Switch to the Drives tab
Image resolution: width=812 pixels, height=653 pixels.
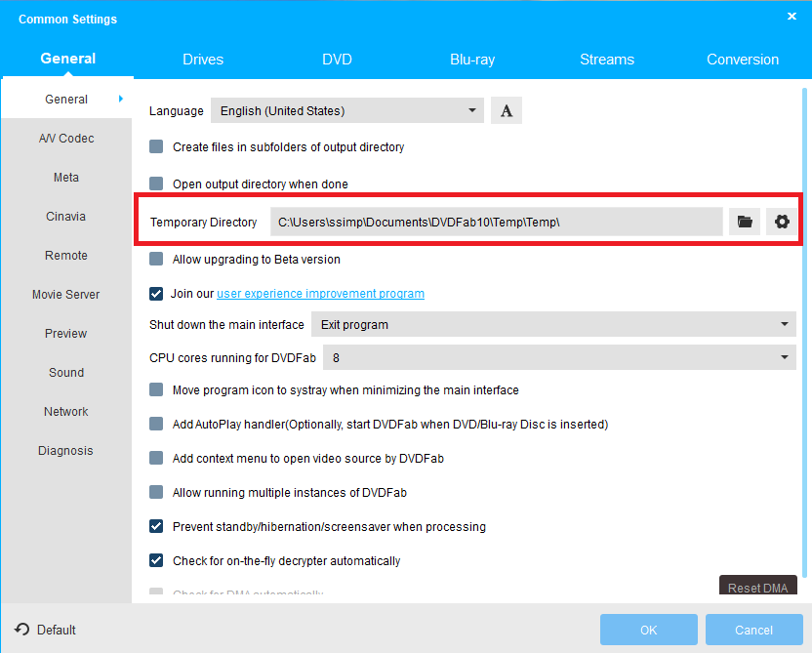point(203,60)
